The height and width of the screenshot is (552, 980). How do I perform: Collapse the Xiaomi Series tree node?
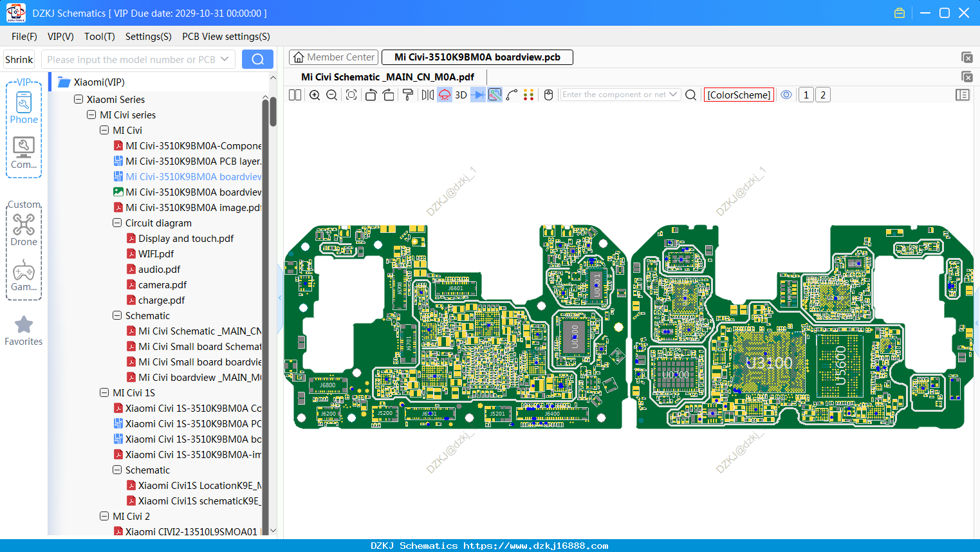79,99
